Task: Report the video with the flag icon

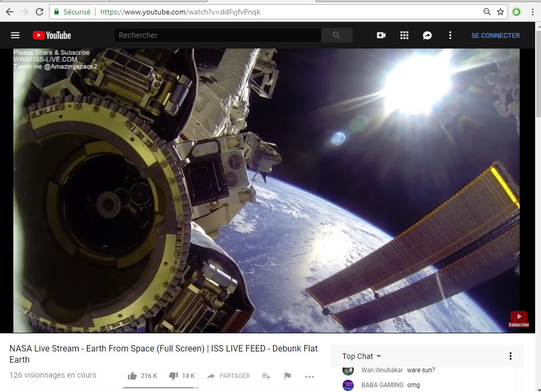Action: [x=288, y=376]
